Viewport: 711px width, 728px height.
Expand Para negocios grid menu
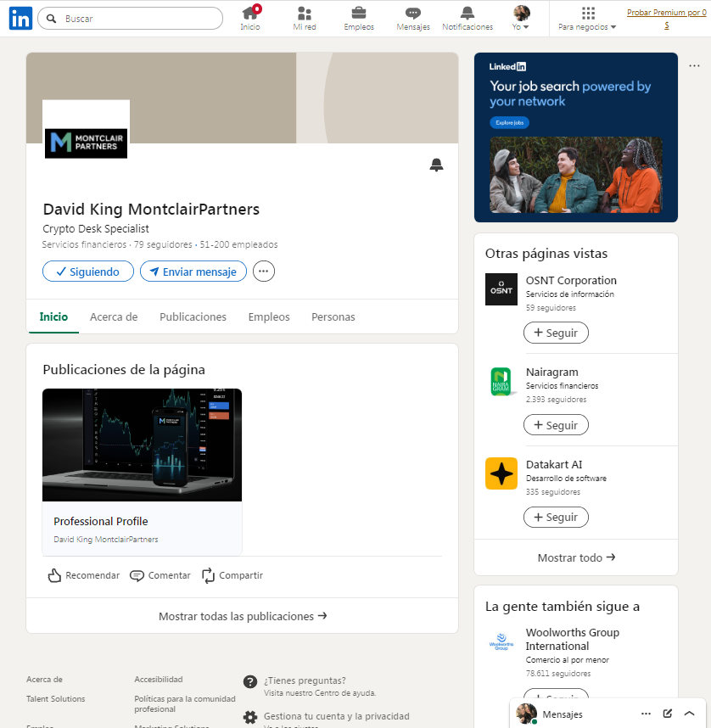(587, 19)
